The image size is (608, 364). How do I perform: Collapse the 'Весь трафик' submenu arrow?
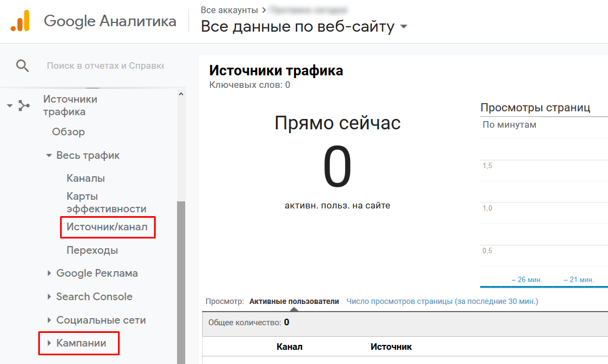[49, 156]
